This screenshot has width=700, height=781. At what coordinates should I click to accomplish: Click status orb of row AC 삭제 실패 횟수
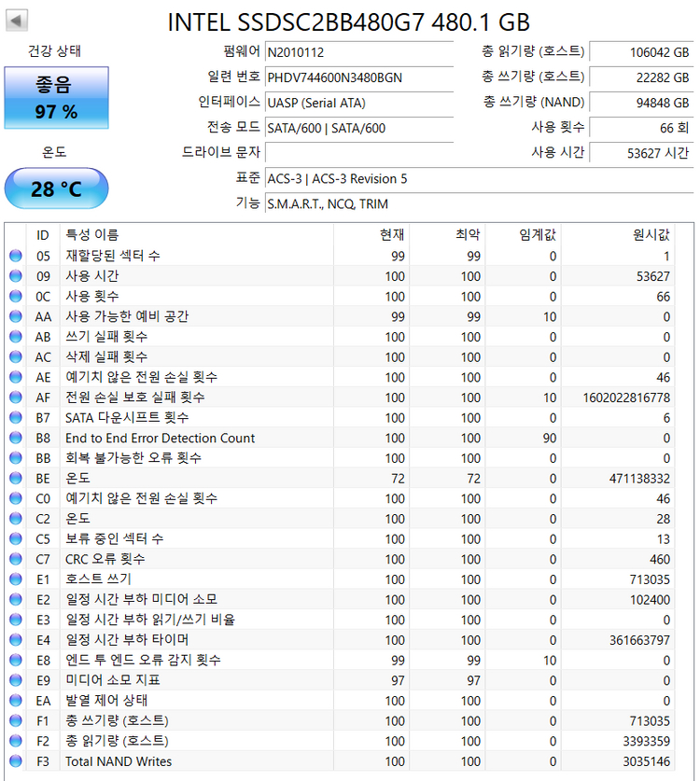tap(16, 356)
